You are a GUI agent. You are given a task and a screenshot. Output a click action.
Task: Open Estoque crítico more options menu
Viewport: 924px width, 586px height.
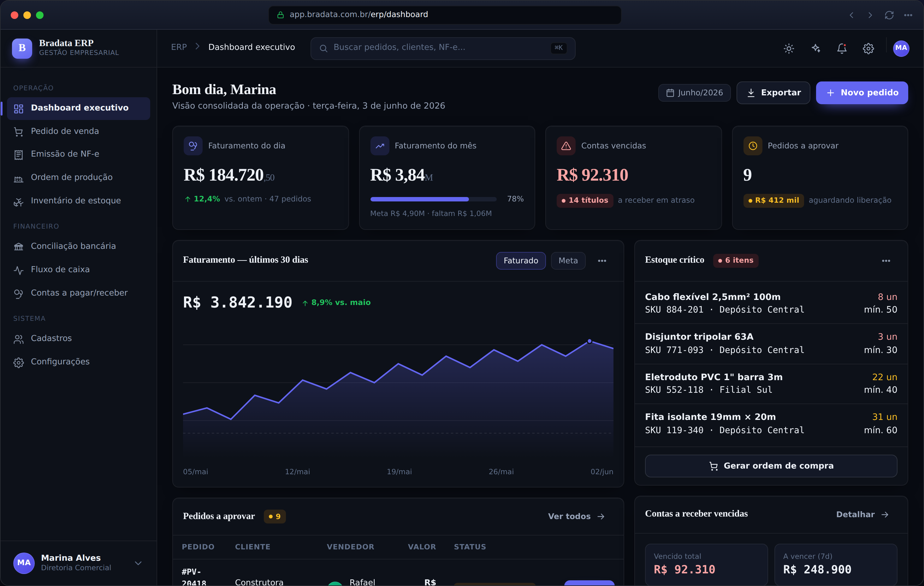click(886, 261)
